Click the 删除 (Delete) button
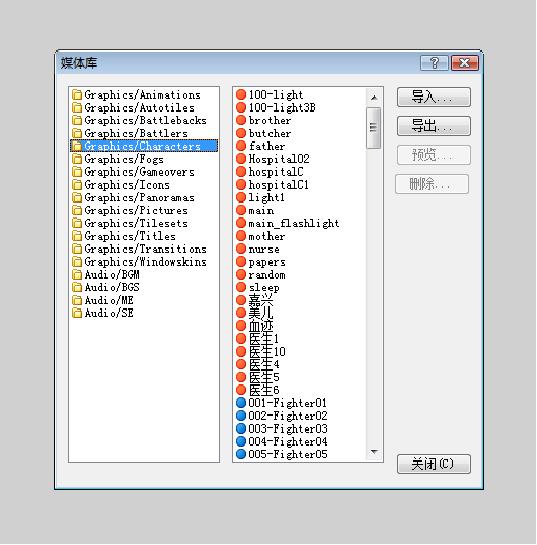 pos(432,184)
